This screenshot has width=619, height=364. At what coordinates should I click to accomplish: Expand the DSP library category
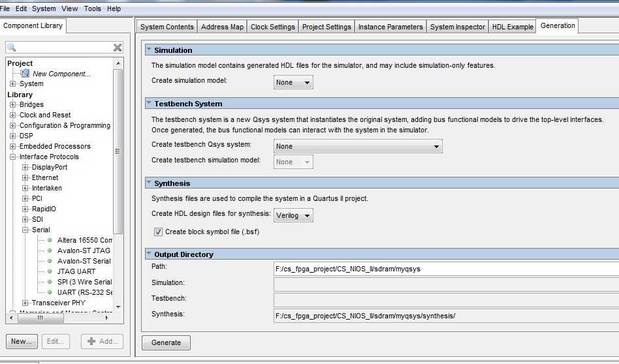(x=12, y=136)
